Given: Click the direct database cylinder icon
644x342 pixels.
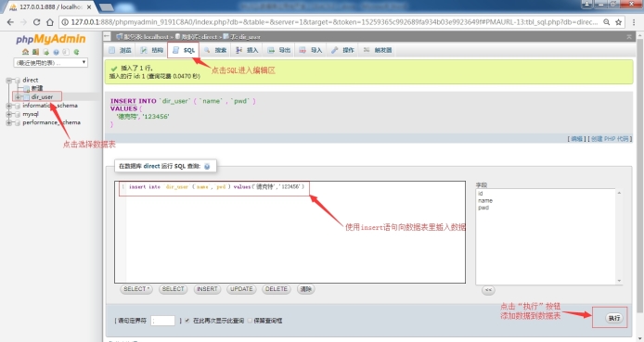Looking at the screenshot, I should click(18, 80).
